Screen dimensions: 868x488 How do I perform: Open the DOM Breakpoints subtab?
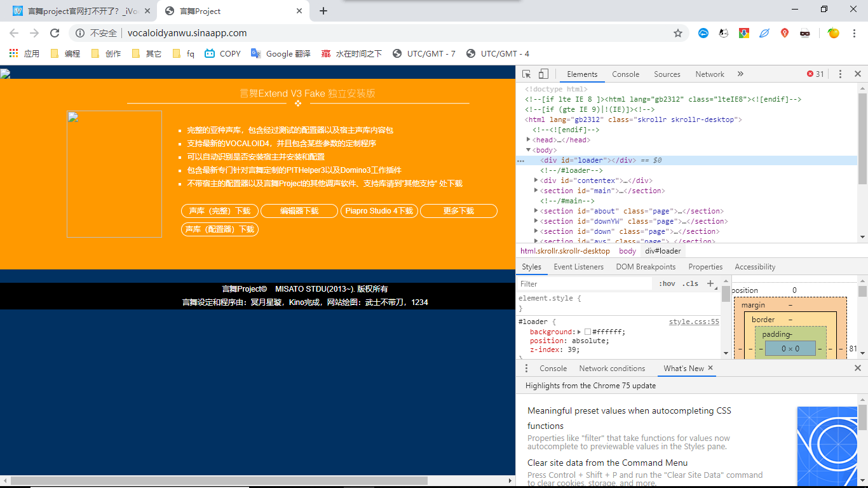click(646, 267)
